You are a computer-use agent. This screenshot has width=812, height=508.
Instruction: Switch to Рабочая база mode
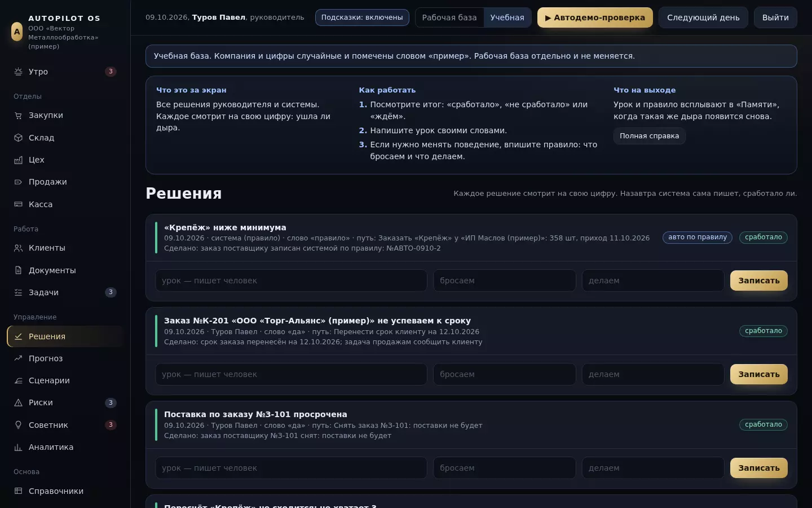449,17
